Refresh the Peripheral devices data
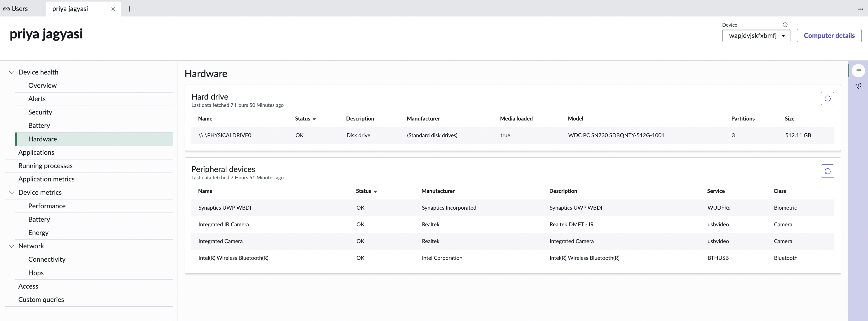 [827, 171]
